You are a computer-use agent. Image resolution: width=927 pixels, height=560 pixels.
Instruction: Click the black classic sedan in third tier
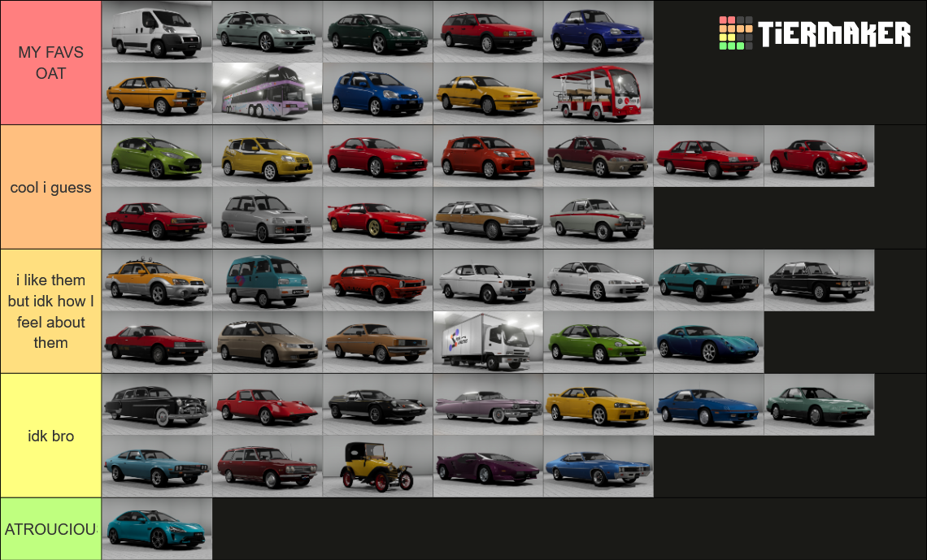pos(820,280)
